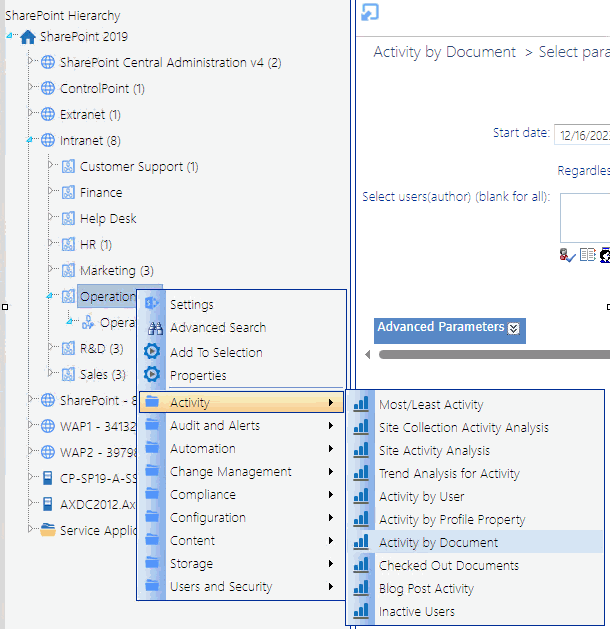
Task: Expand the Customer Support (1) node
Action: [x=50, y=164]
